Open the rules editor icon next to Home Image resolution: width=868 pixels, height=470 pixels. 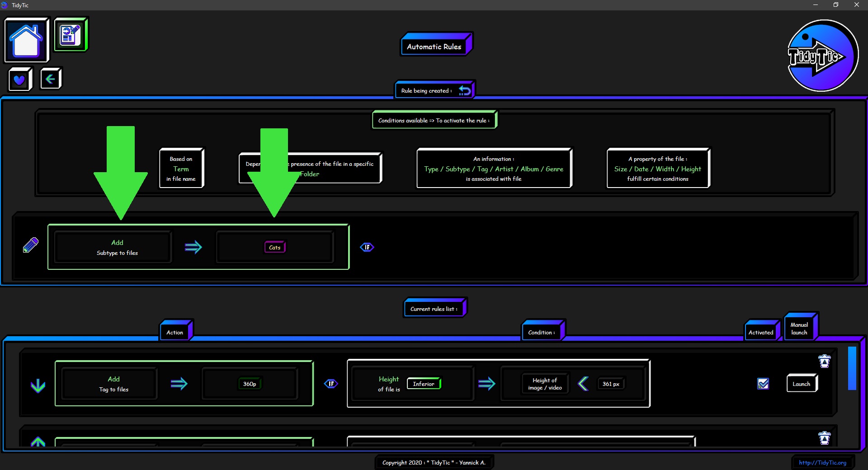(x=71, y=35)
